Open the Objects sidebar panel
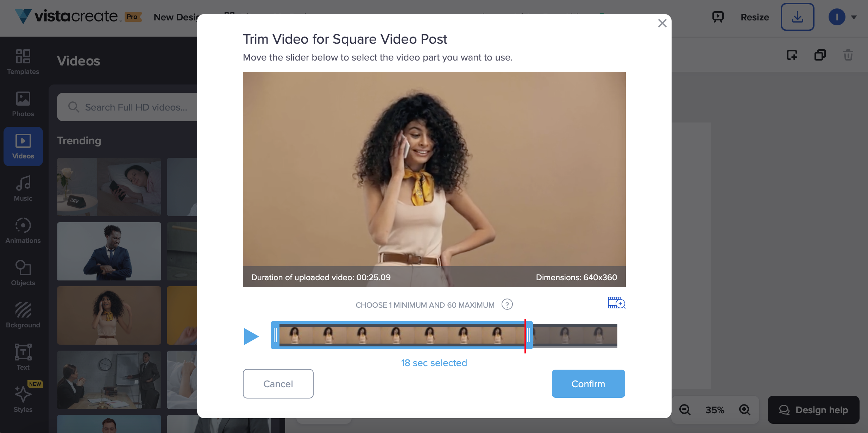This screenshot has height=433, width=868. pyautogui.click(x=23, y=273)
